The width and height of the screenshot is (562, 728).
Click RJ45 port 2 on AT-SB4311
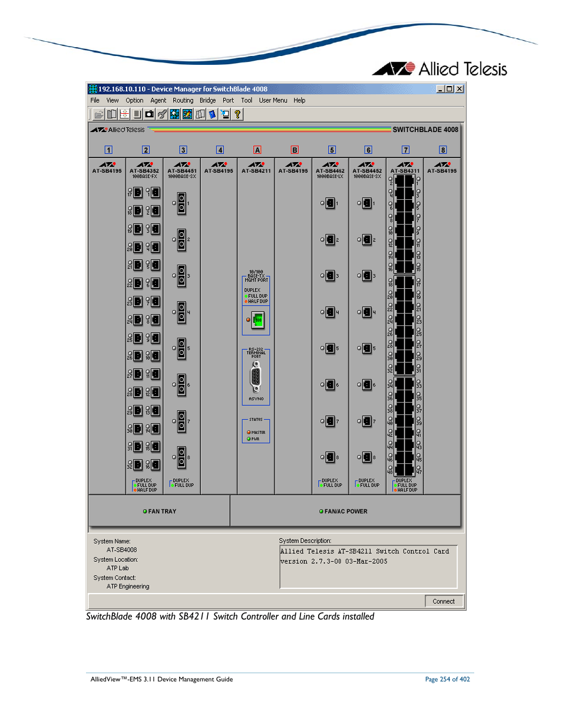[399, 181]
